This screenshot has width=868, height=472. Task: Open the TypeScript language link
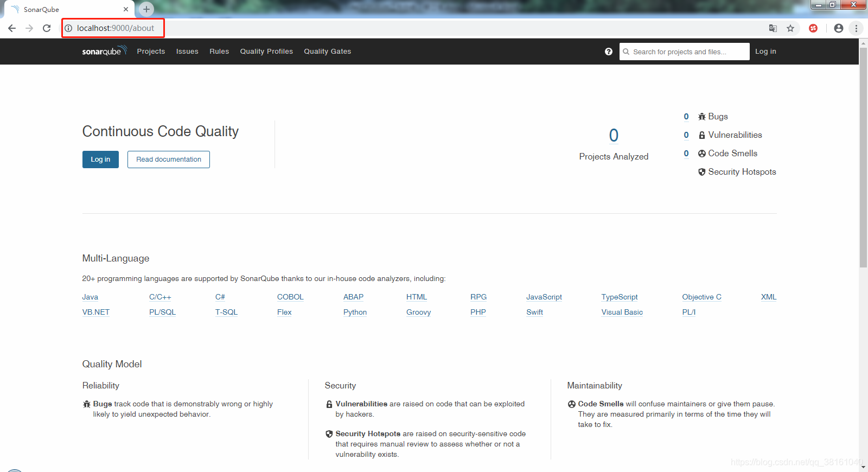620,297
